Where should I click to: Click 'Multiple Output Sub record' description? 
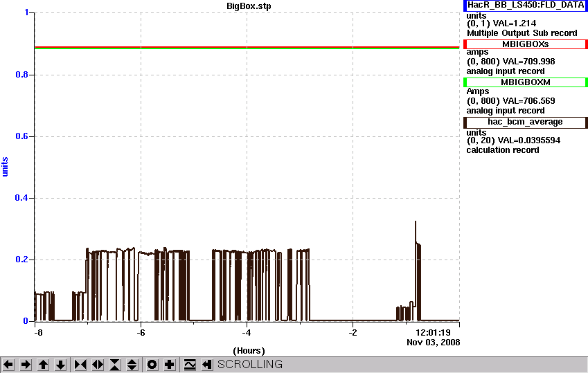[522, 33]
